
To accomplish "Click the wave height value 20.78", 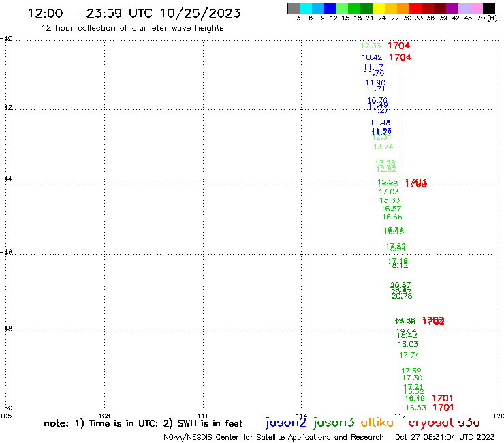I will [x=402, y=296].
